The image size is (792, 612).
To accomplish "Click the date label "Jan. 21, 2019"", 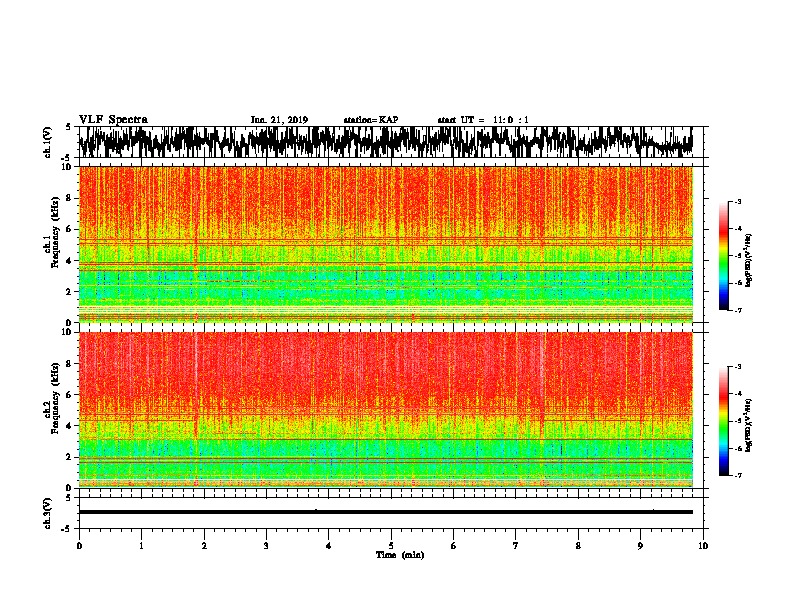I will (279, 120).
